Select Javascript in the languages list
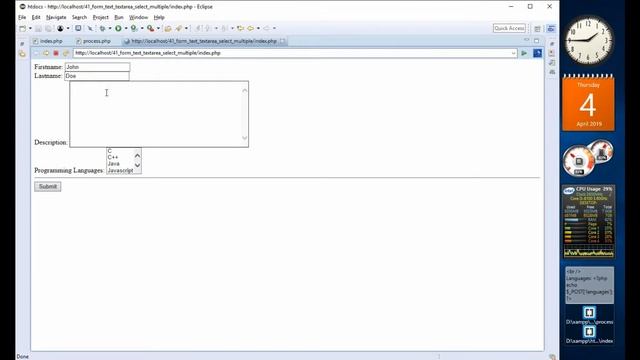This screenshot has width=640, height=360. 120,171
